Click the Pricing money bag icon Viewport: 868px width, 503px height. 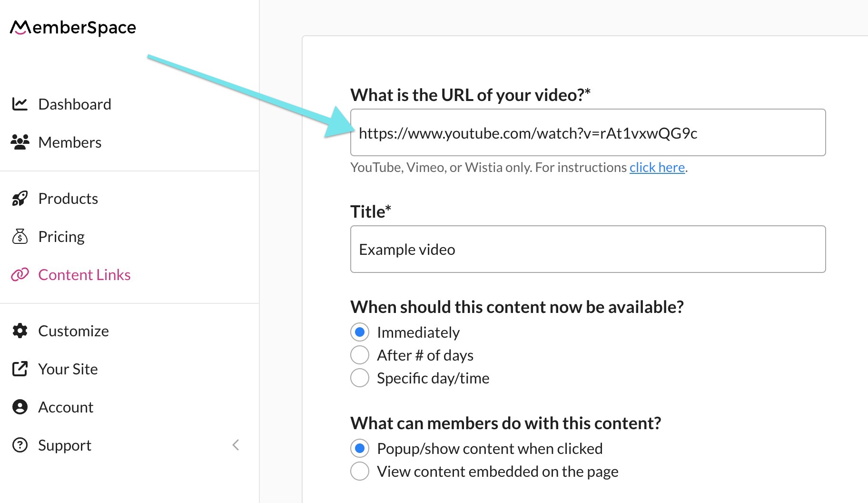point(20,236)
